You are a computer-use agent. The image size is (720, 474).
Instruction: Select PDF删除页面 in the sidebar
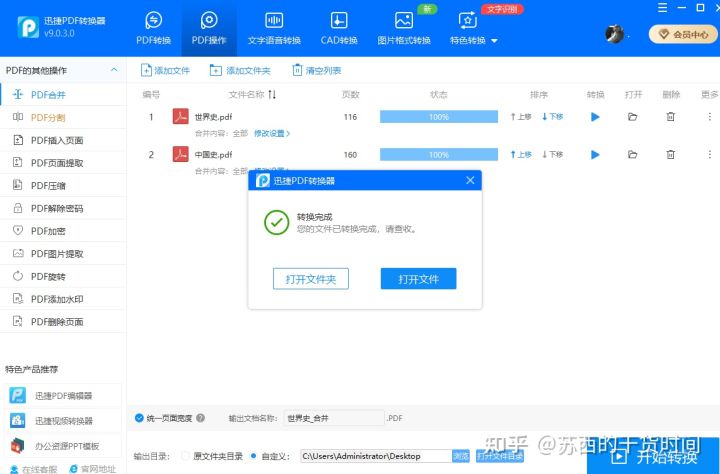(x=63, y=322)
